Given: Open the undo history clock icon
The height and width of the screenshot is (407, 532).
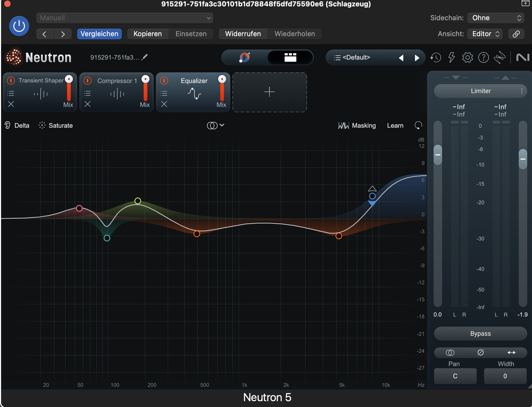Looking at the screenshot, I should (x=436, y=58).
